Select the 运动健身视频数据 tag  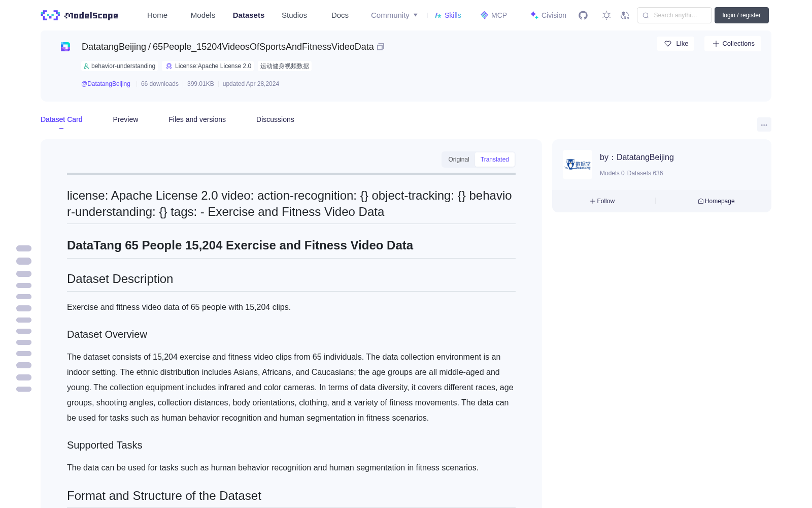pos(285,66)
